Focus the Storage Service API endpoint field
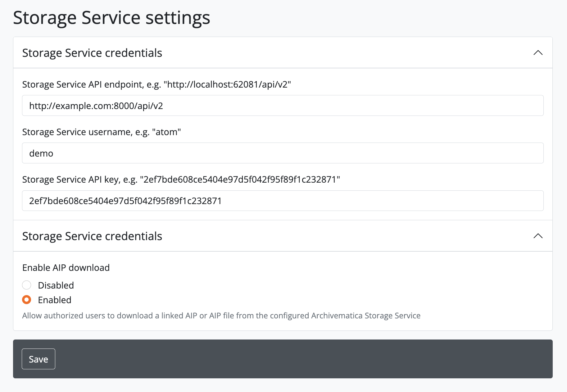This screenshot has height=392, width=567. click(x=283, y=106)
